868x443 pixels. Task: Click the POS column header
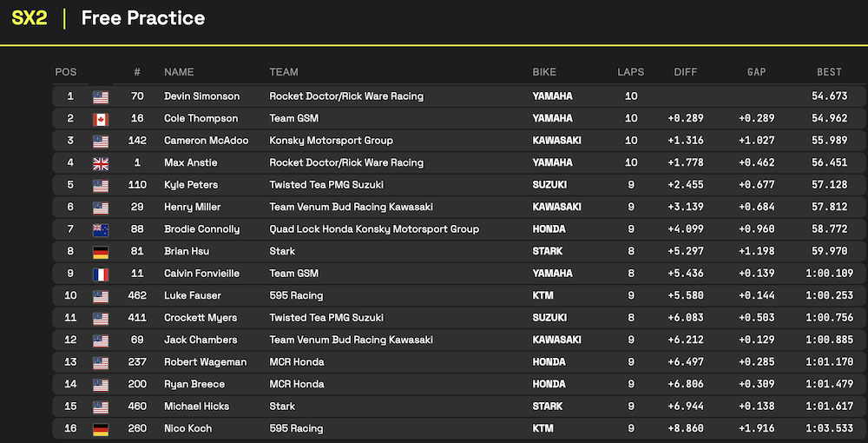tap(66, 72)
